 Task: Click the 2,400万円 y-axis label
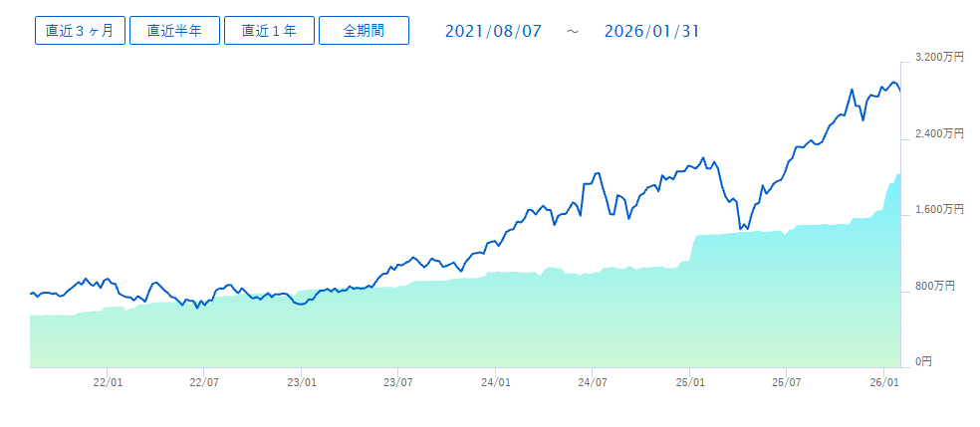[x=939, y=133]
